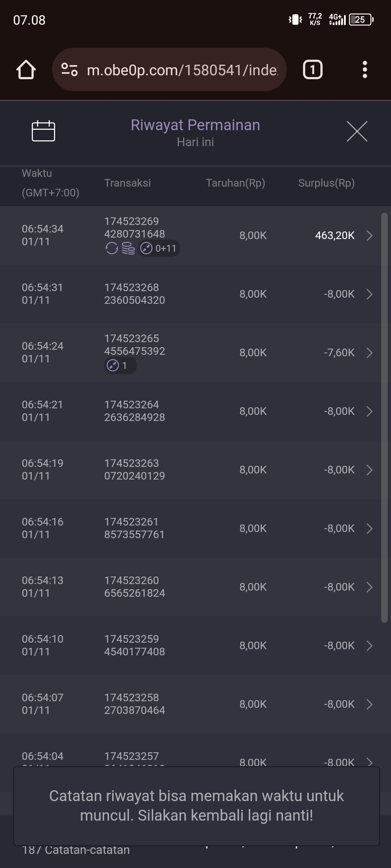Tap the site settings icon in address bar
This screenshot has height=868, width=391.
tap(70, 69)
